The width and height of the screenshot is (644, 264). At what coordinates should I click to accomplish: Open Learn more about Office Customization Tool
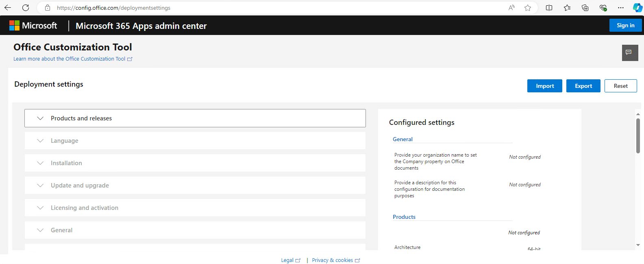click(73, 59)
